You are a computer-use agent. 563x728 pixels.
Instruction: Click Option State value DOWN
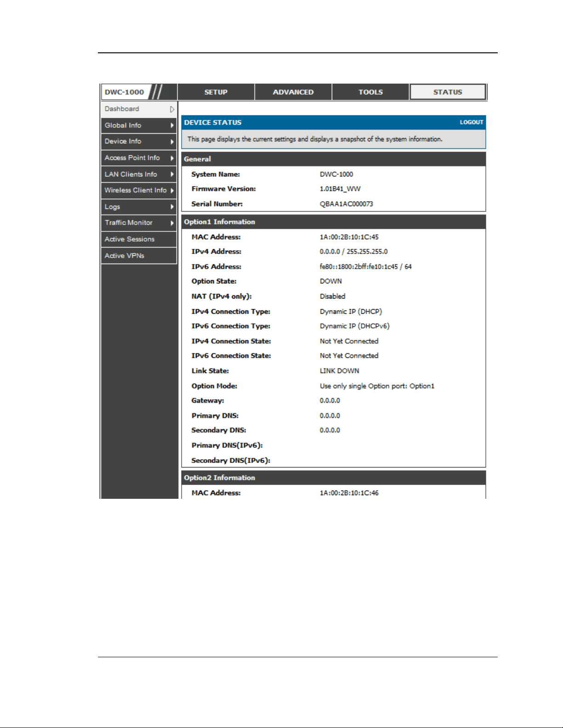(331, 282)
